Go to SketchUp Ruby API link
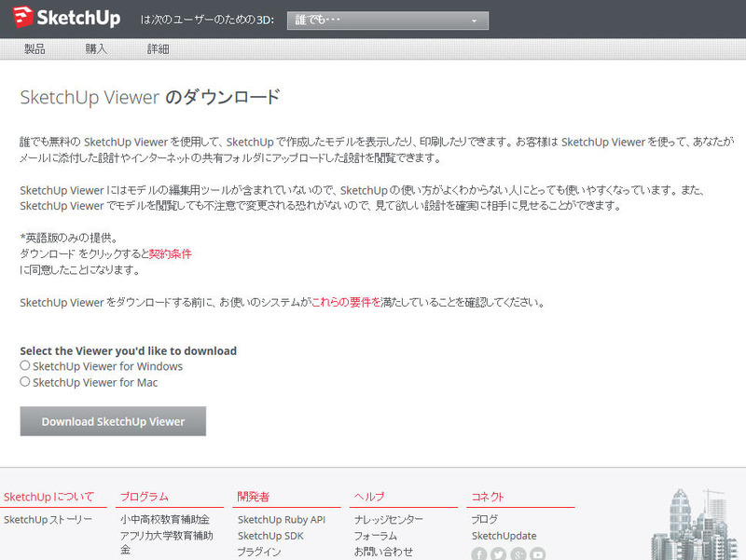Viewport: 746px width, 560px height. pos(281,520)
